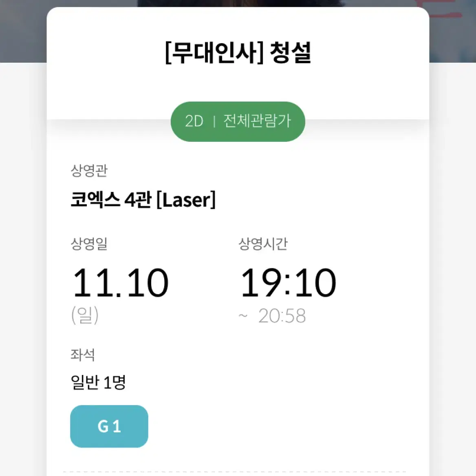Image resolution: width=476 pixels, height=476 pixels.
Task: Tap the (일) weekday text
Action: pos(85,315)
